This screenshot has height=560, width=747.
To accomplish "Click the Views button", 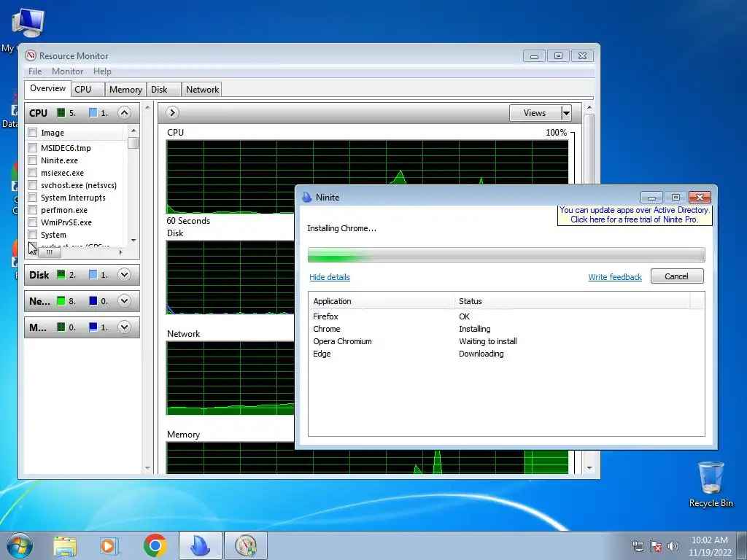I will click(535, 113).
